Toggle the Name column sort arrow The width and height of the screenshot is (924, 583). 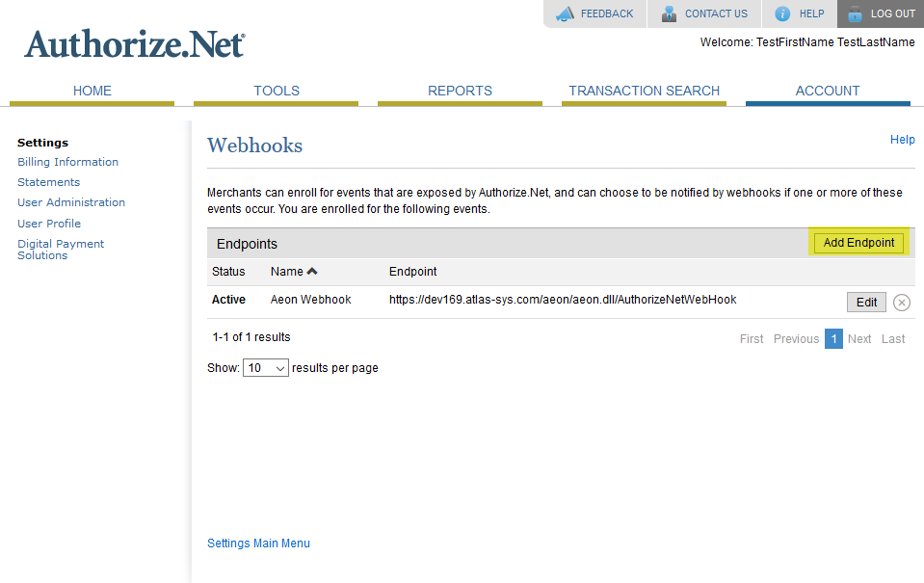point(310,271)
